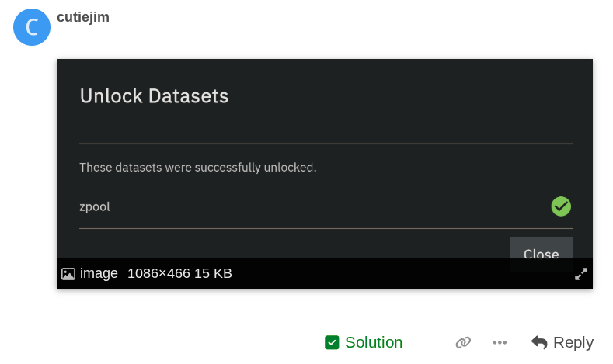This screenshot has width=613, height=364.
Task: Click the picture icon in the image bar
Action: 68,274
